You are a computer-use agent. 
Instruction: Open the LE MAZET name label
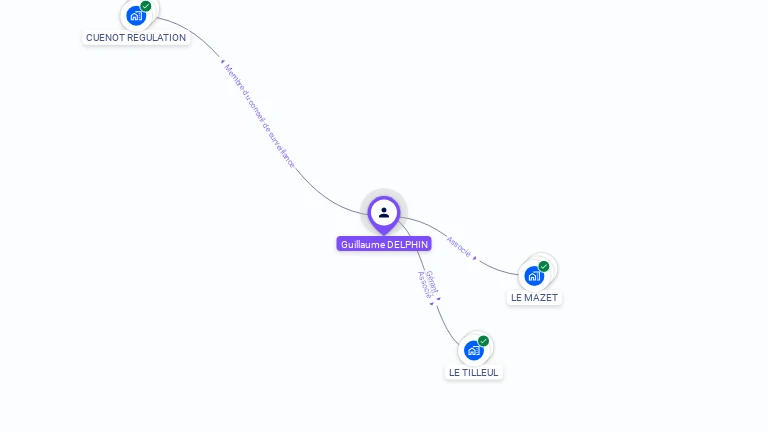tap(534, 298)
